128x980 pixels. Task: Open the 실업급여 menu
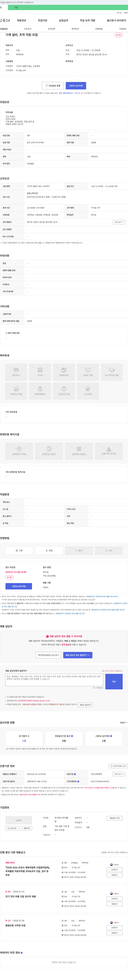click(63, 21)
